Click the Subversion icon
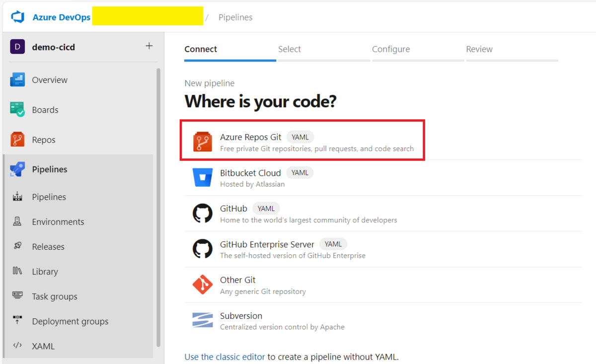The image size is (596, 364). pos(203,320)
